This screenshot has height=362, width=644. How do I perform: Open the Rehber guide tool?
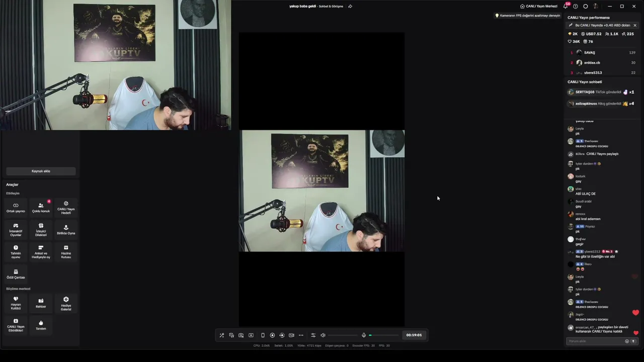point(41,303)
